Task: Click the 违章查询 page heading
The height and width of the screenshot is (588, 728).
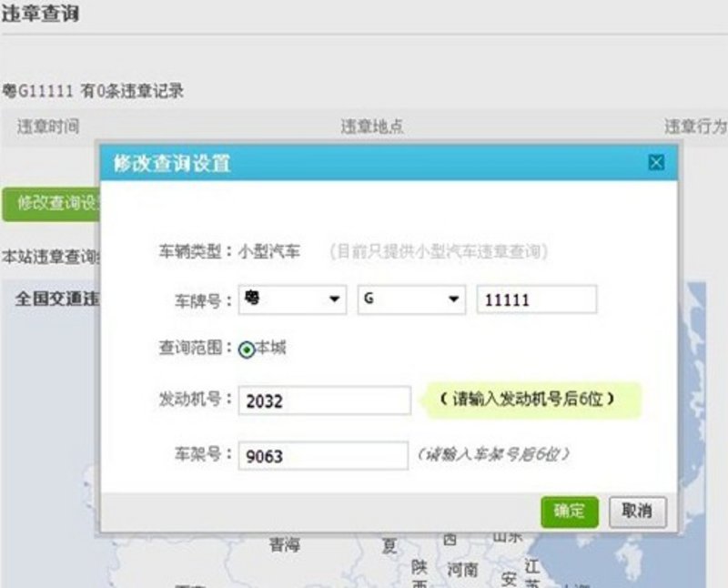Action: pyautogui.click(x=40, y=15)
